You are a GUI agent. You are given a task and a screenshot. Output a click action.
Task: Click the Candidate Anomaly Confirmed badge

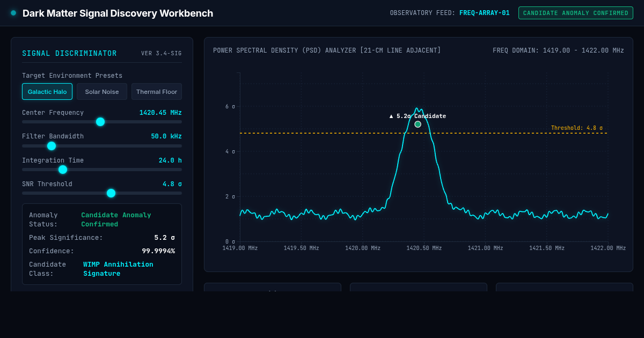(x=576, y=13)
